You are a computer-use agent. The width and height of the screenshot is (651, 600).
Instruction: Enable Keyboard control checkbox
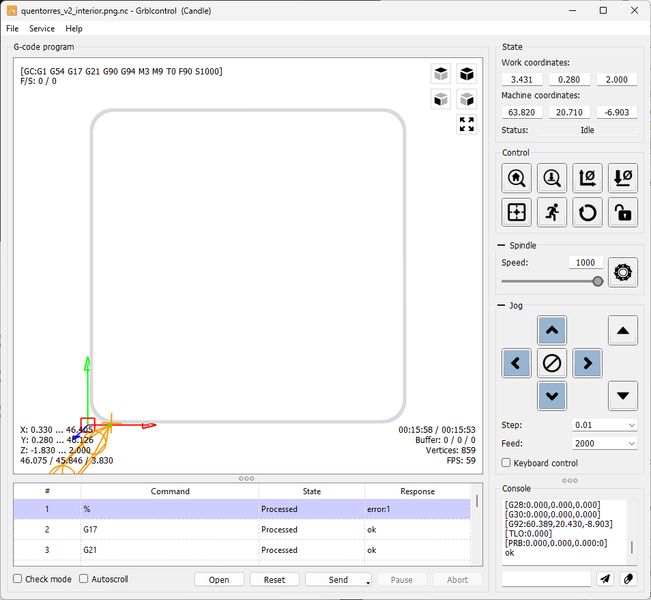tap(506, 463)
